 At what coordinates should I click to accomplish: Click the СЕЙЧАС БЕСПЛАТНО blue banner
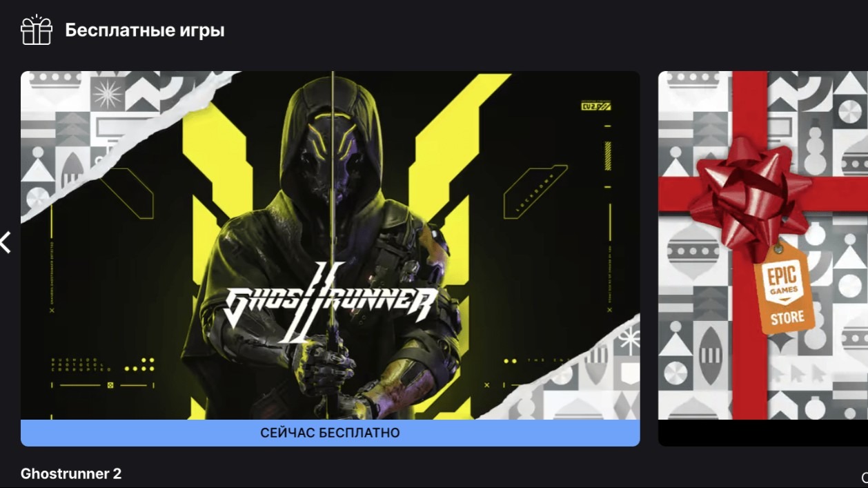coord(331,433)
